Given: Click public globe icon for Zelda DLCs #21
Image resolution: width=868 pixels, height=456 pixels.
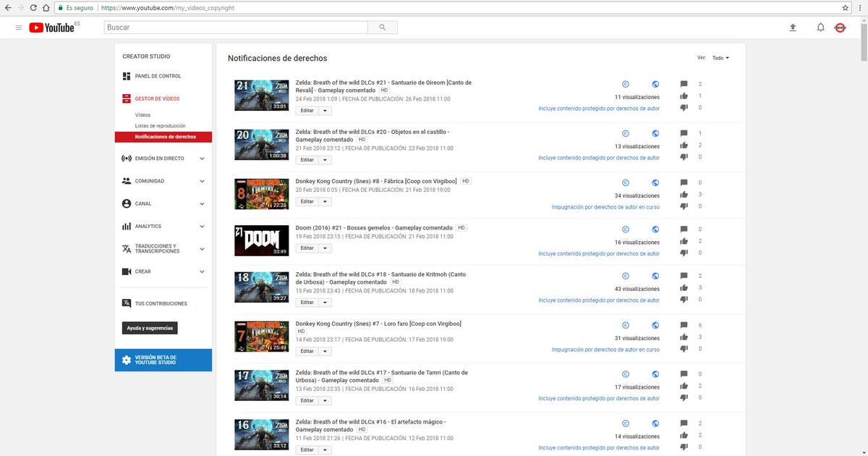Looking at the screenshot, I should [x=655, y=84].
